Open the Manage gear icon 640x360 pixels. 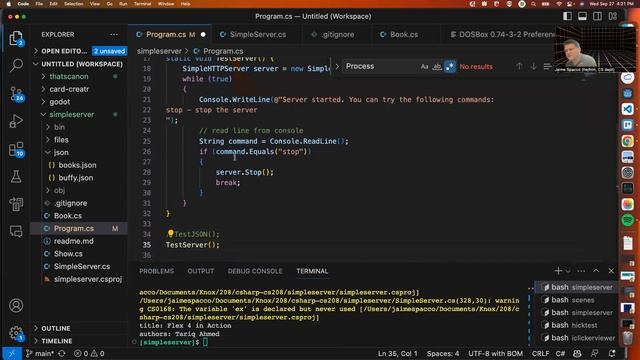pyautogui.click(x=16, y=333)
